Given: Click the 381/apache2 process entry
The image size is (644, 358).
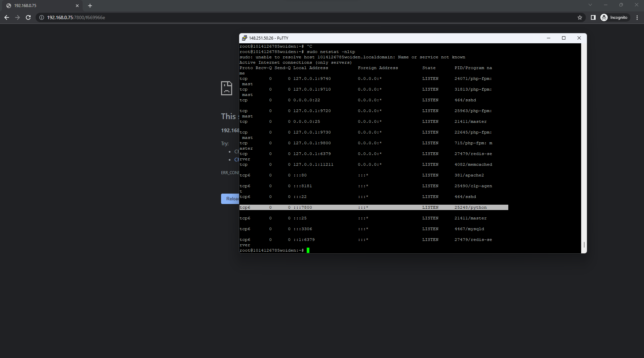Looking at the screenshot, I should [469, 175].
